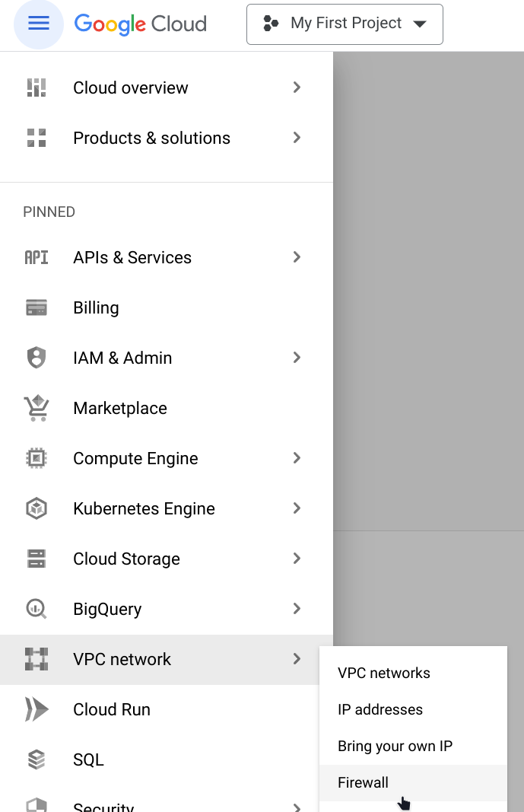This screenshot has width=524, height=812.
Task: Select Firewall from the VPC submenu
Action: point(364,782)
